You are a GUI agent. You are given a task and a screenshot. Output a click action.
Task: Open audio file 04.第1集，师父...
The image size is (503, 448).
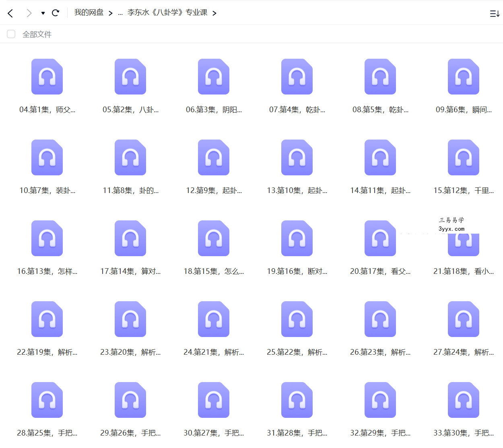tap(47, 77)
